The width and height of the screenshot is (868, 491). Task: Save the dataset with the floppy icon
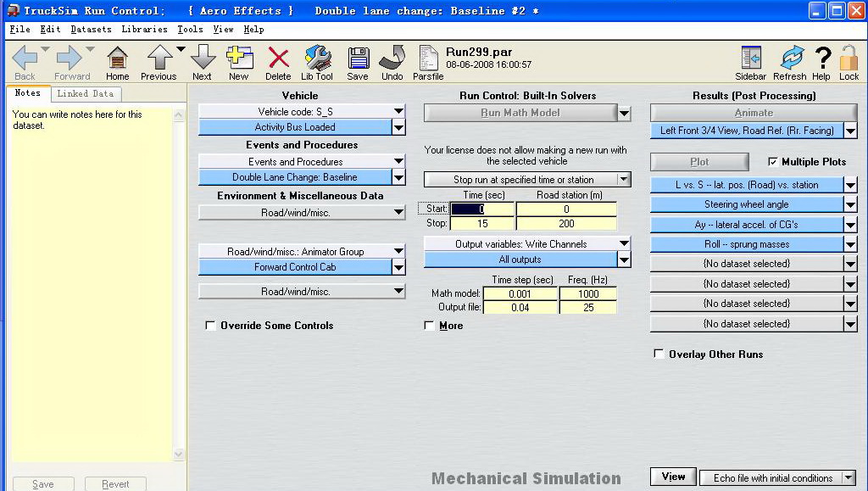[x=359, y=58]
